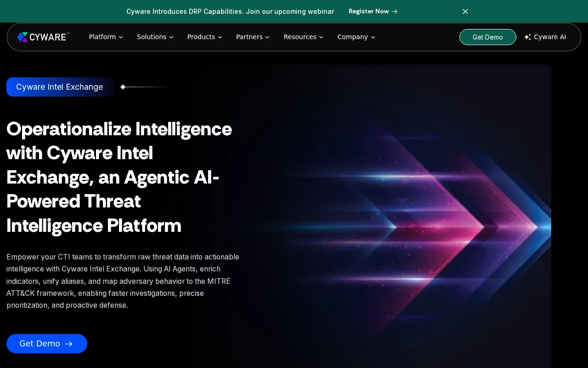The height and width of the screenshot is (368, 588).
Task: Click the arrow icon in the blue Get Demo button
Action: pos(69,344)
